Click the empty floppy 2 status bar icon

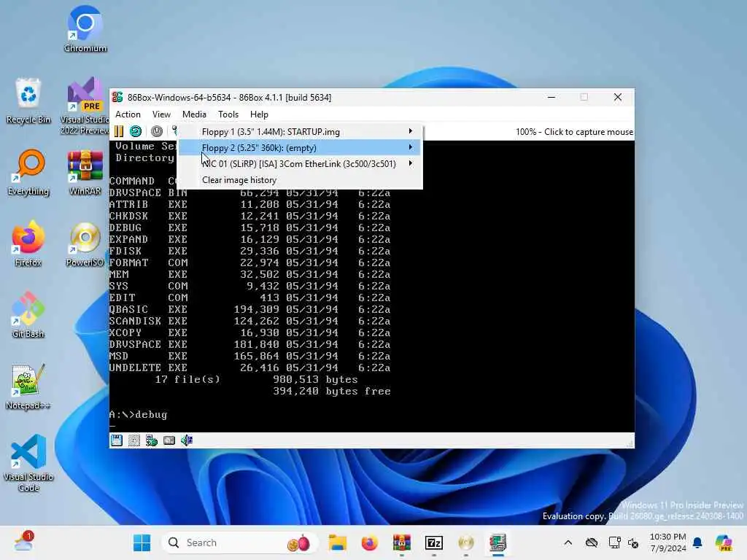coord(134,440)
